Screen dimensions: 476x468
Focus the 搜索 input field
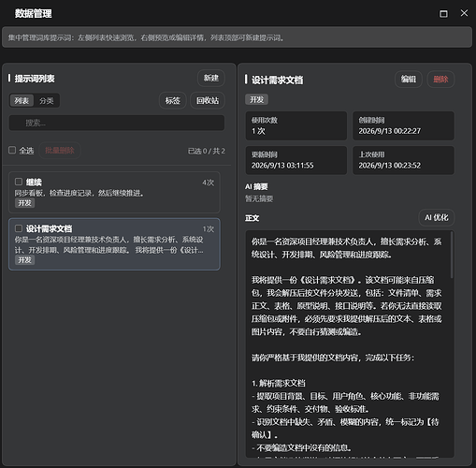pyautogui.click(x=117, y=123)
